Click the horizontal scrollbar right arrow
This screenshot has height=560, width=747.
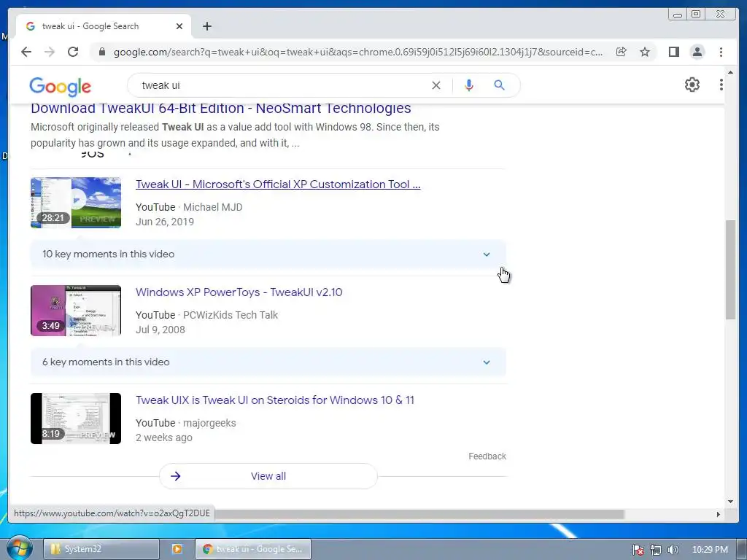pos(719,514)
